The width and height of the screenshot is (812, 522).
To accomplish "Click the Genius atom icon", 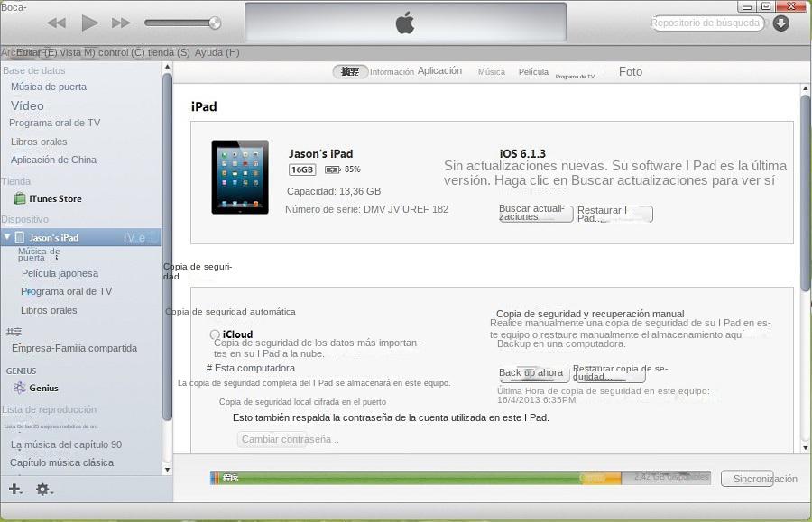I will (x=19, y=388).
